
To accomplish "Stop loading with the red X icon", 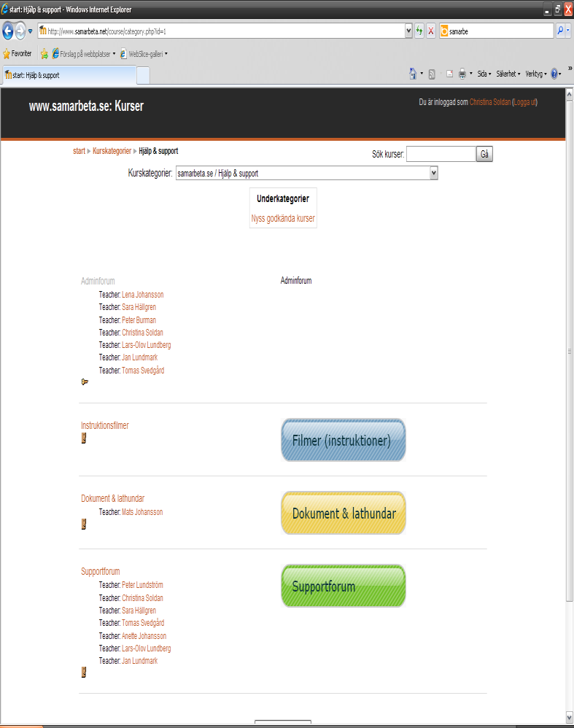I will [x=430, y=31].
